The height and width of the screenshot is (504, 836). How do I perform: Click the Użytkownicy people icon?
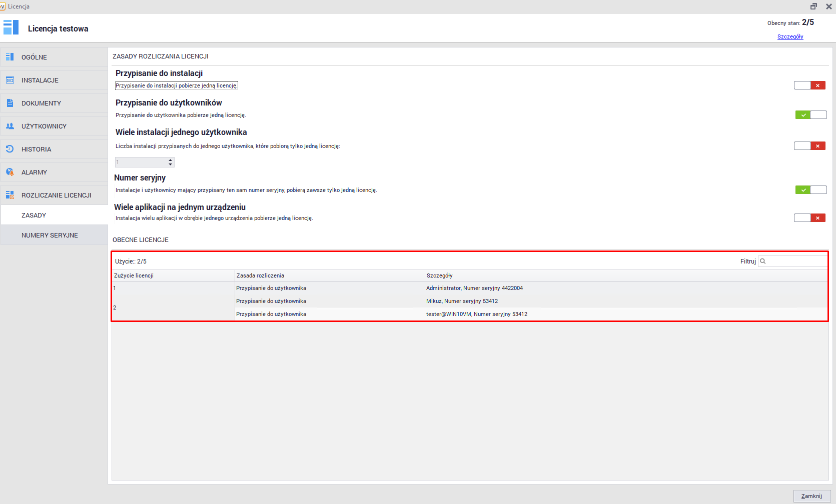[10, 126]
